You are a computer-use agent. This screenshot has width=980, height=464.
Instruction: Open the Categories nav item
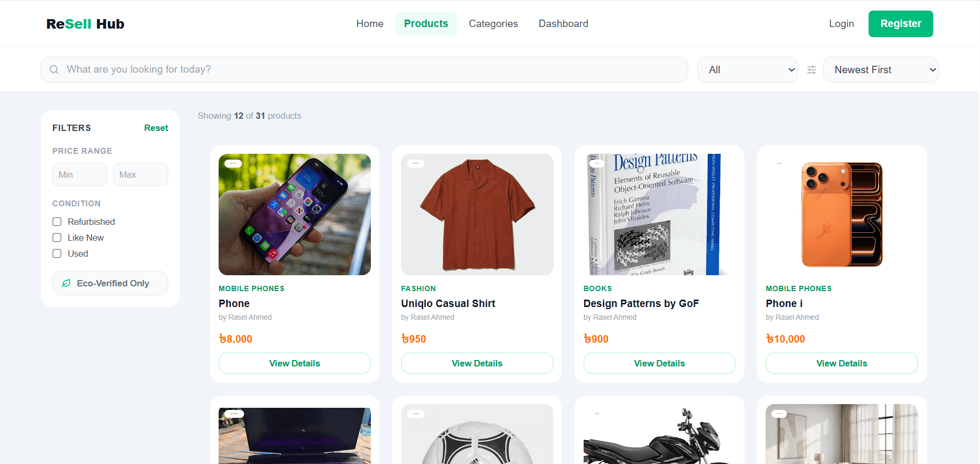point(493,24)
